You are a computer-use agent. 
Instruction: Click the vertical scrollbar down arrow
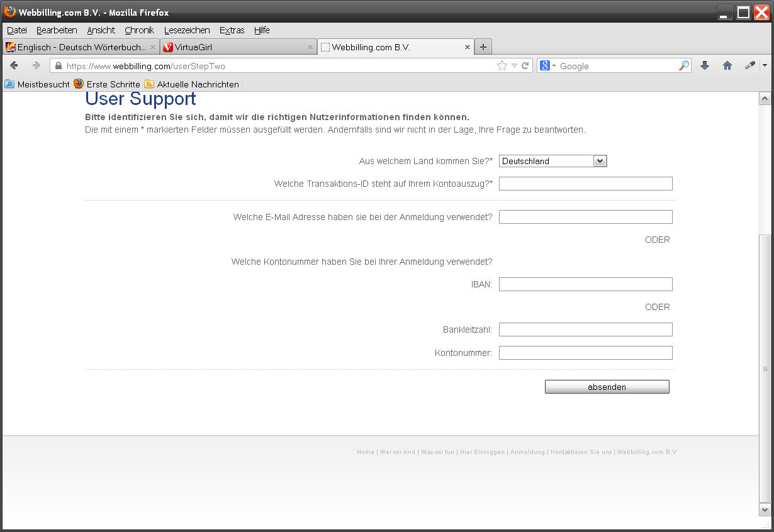coord(765,509)
